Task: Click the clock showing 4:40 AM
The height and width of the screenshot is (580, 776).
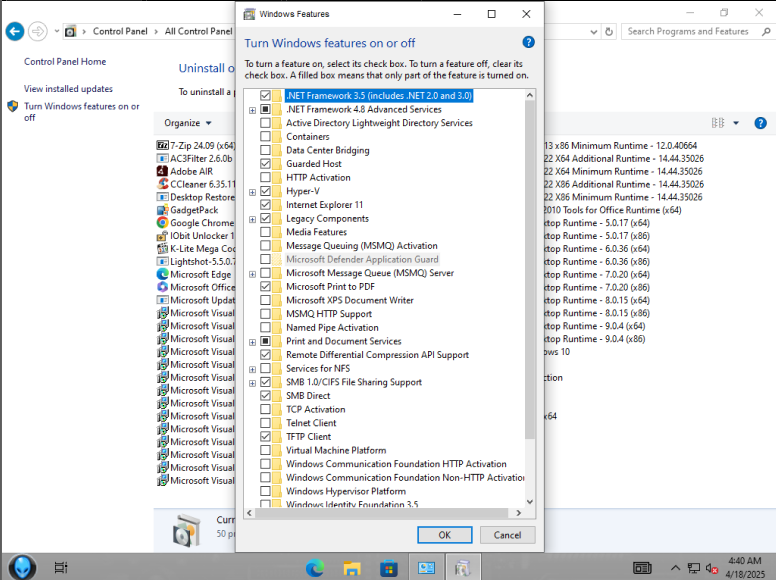Action: [745, 561]
